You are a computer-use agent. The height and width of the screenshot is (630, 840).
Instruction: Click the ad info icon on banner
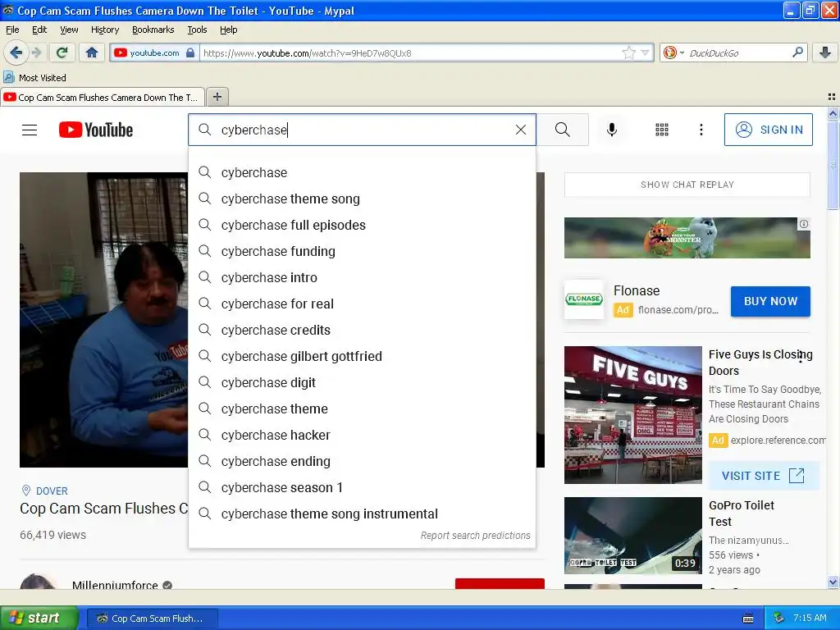[x=804, y=224]
